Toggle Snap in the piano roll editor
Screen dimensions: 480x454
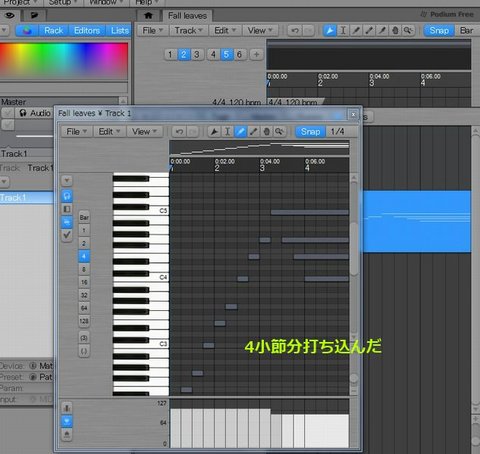pyautogui.click(x=310, y=132)
